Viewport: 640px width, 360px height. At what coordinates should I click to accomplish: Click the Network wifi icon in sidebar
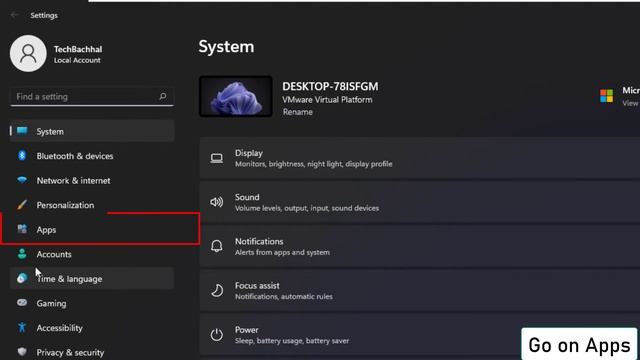(22, 180)
